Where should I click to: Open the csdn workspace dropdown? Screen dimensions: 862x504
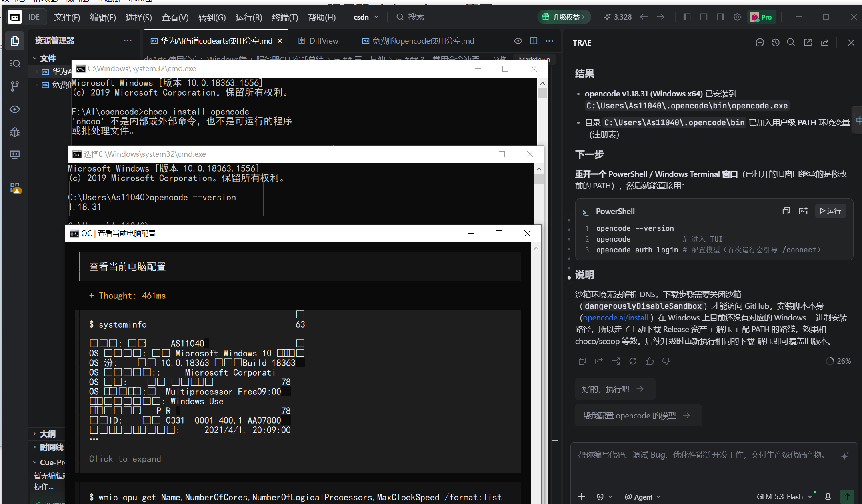point(366,17)
